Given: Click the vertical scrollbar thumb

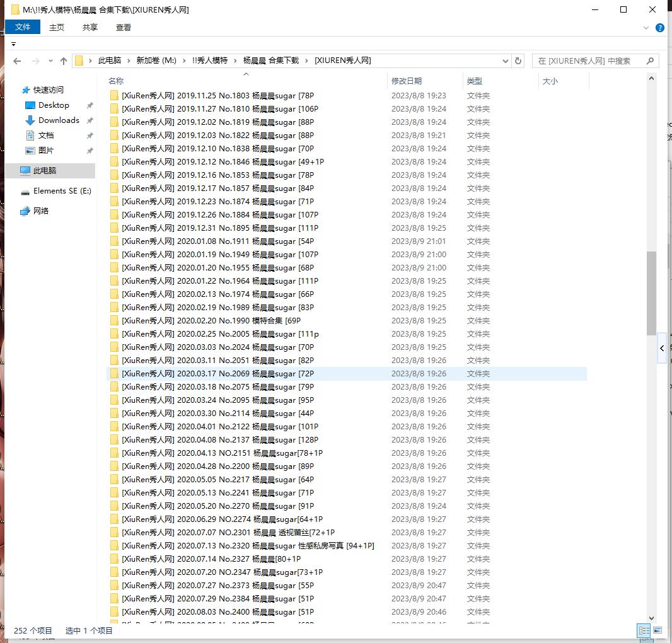Looking at the screenshot, I should click(651, 293).
